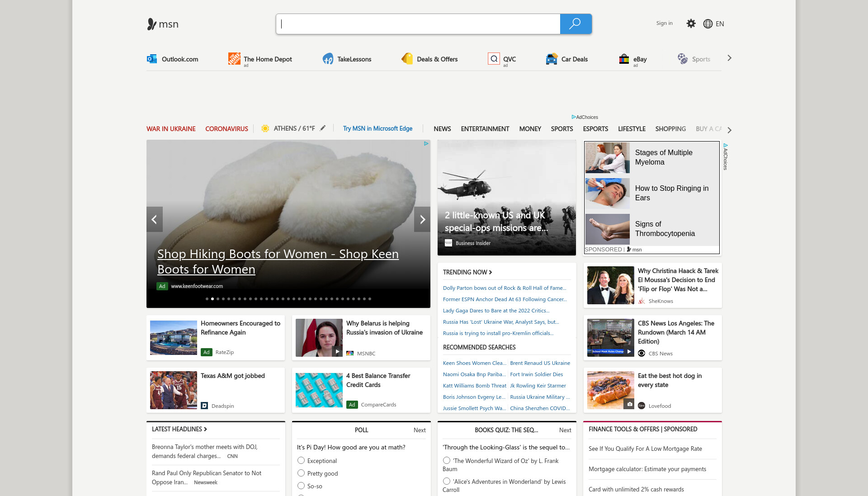Open Esports tab

(x=595, y=129)
